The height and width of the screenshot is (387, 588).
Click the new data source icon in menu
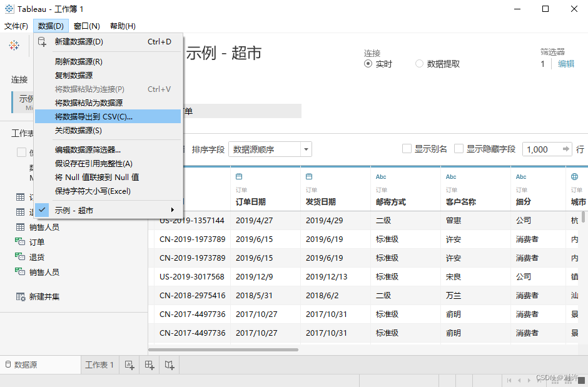pos(42,42)
